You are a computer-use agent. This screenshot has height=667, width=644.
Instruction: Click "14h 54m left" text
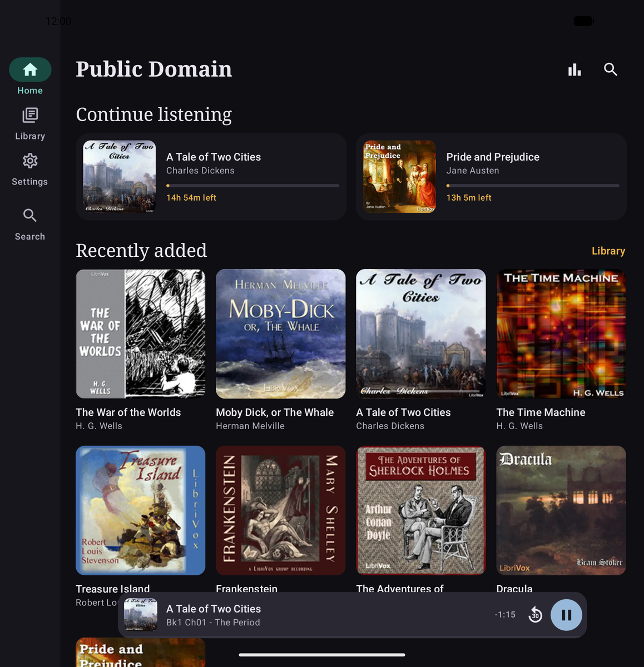[191, 198]
